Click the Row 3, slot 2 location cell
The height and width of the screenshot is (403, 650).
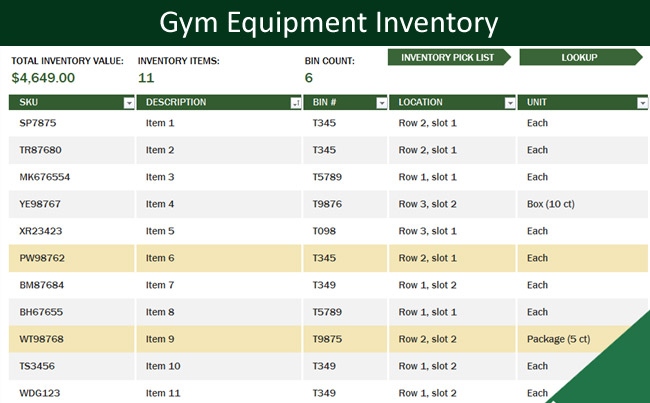point(428,204)
